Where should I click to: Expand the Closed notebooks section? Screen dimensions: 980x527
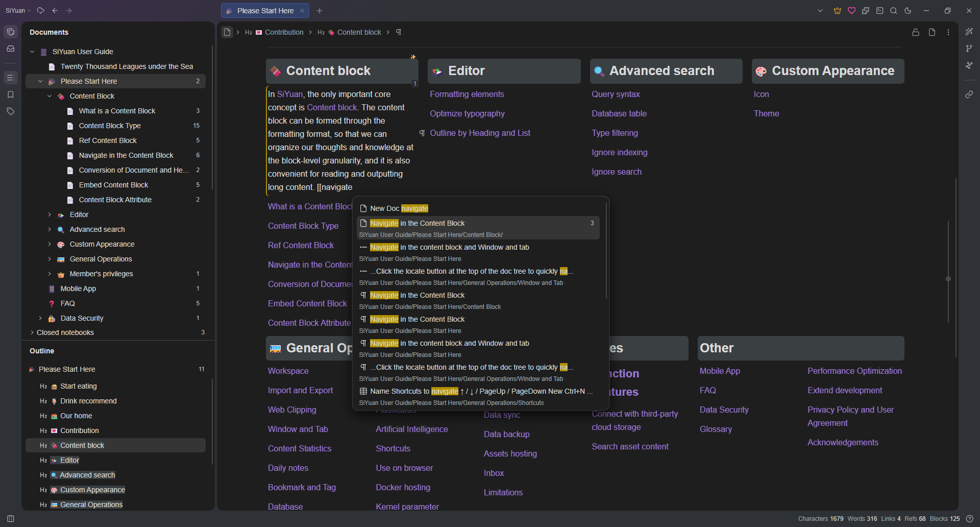click(32, 332)
